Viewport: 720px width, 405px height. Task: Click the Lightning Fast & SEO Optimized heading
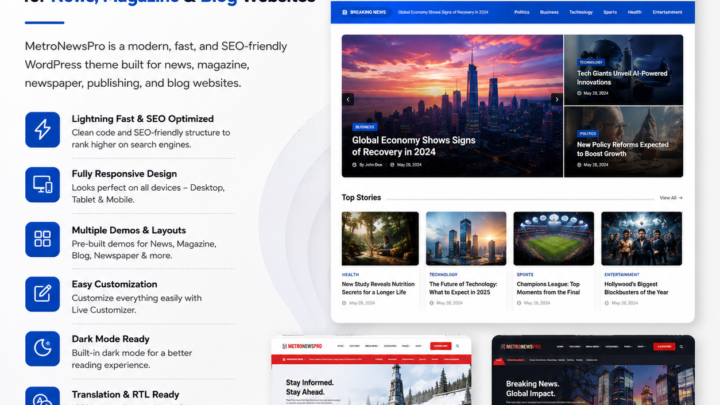point(143,119)
